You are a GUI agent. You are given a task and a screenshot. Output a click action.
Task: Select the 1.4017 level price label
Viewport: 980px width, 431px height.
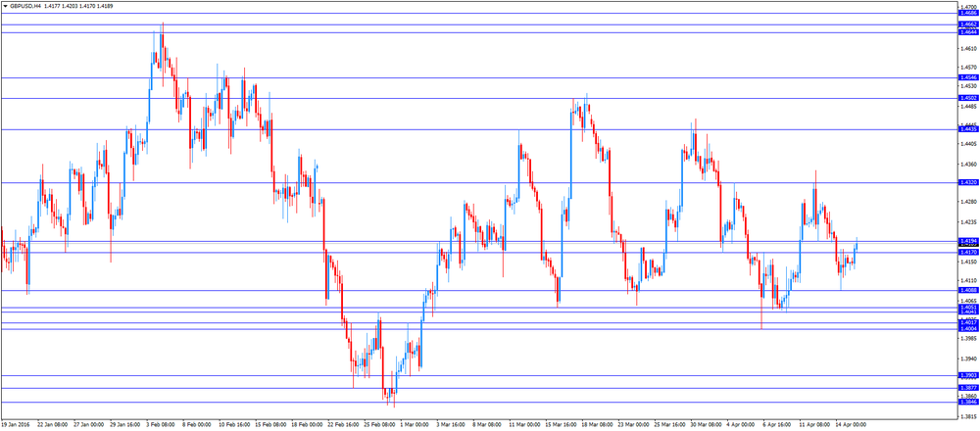967,322
